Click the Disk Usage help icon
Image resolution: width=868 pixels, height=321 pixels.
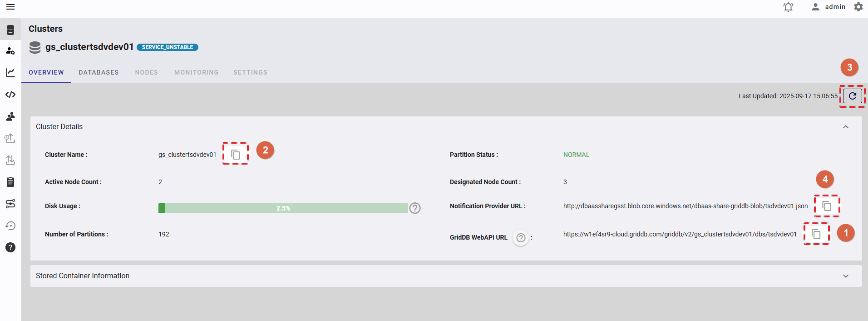[x=415, y=208]
